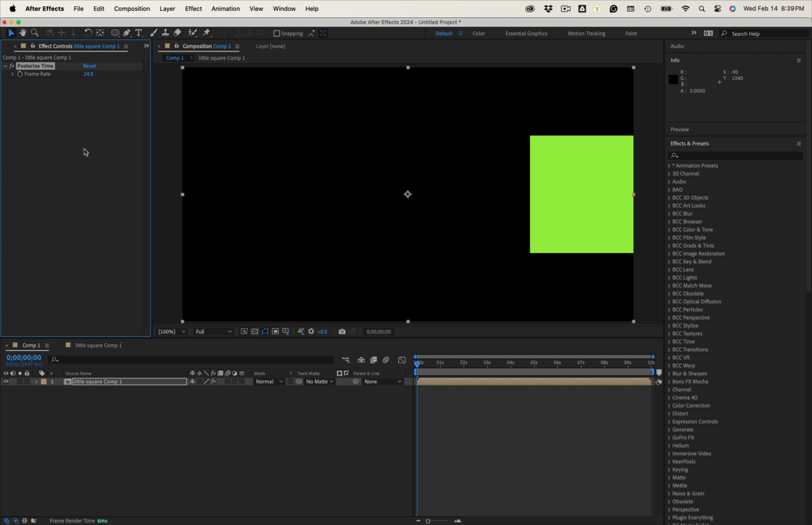Image resolution: width=812 pixels, height=525 pixels.
Task: Toggle the Posterize Time fx switch
Action: point(12,66)
